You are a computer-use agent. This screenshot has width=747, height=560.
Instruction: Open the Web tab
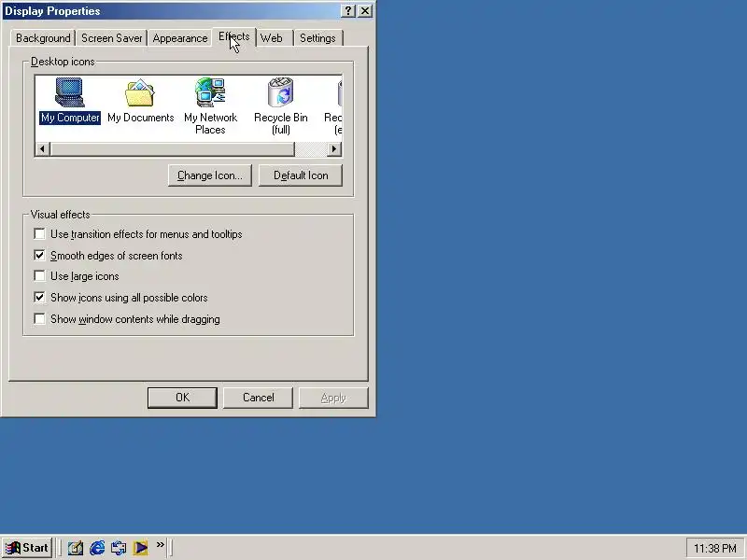(x=272, y=38)
